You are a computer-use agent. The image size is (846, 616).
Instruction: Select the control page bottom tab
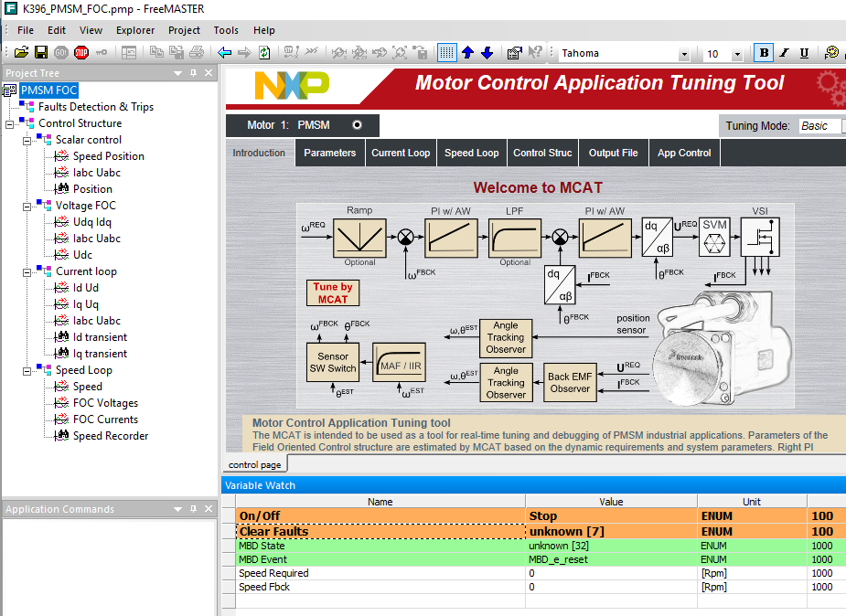click(254, 464)
